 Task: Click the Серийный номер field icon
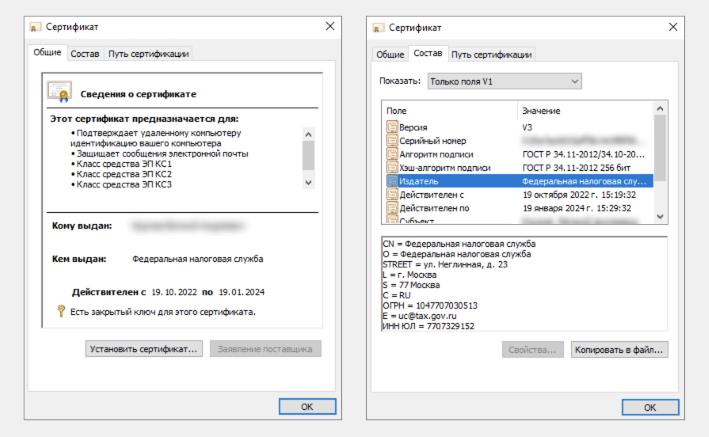(x=392, y=140)
